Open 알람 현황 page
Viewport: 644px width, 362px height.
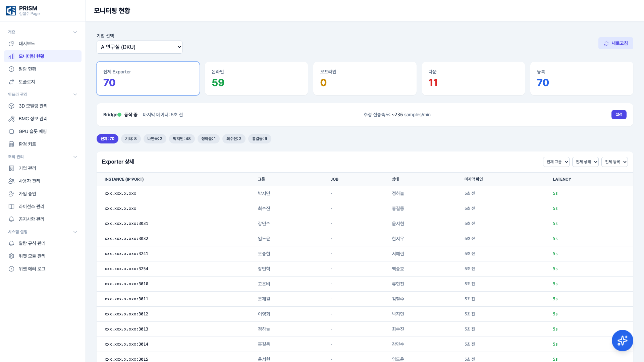pyautogui.click(x=43, y=69)
